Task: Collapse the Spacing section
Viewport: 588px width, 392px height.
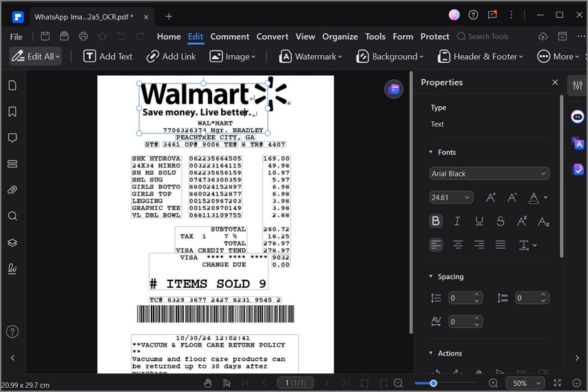Action: (x=431, y=276)
